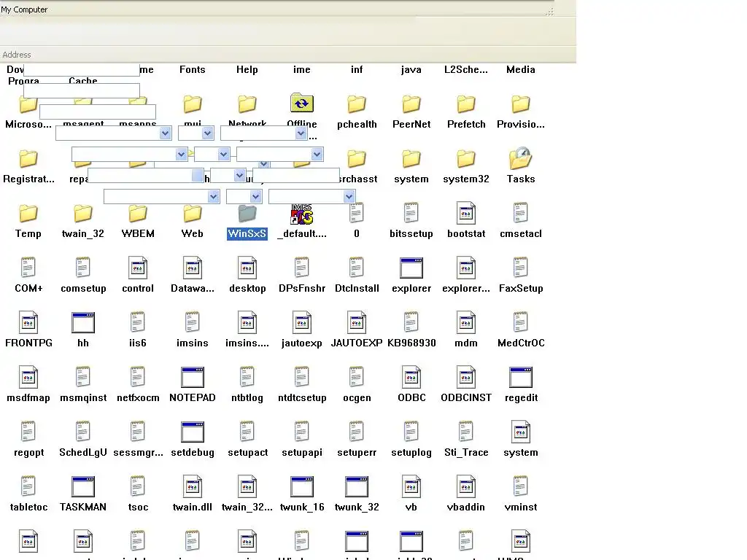Select the regedit application icon
Viewport: 747px width, 560px height.
521,377
